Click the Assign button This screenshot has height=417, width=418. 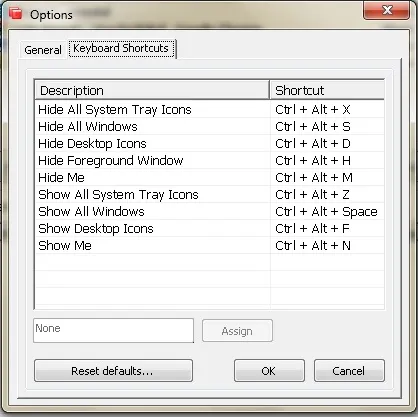pyautogui.click(x=237, y=331)
